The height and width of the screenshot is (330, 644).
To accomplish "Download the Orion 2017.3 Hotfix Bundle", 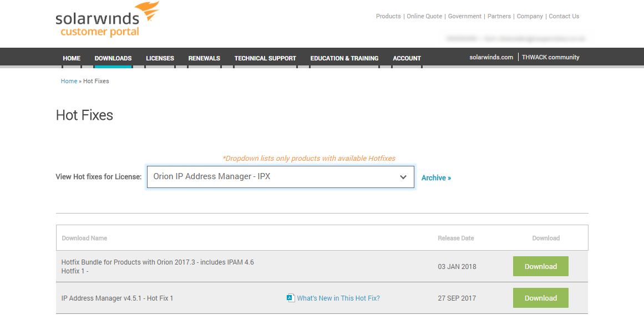I will point(540,266).
